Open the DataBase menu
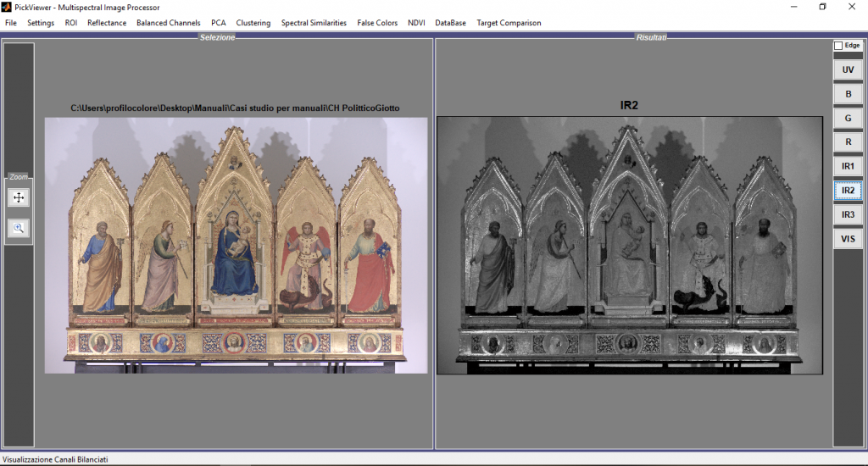Image resolution: width=868 pixels, height=466 pixels. (x=450, y=23)
